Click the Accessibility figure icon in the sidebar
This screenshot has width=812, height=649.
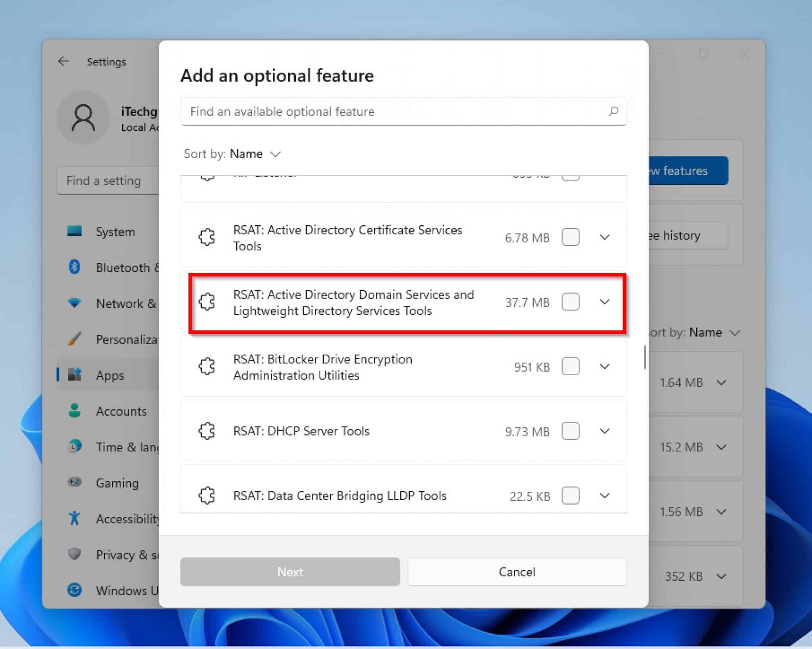click(x=75, y=518)
